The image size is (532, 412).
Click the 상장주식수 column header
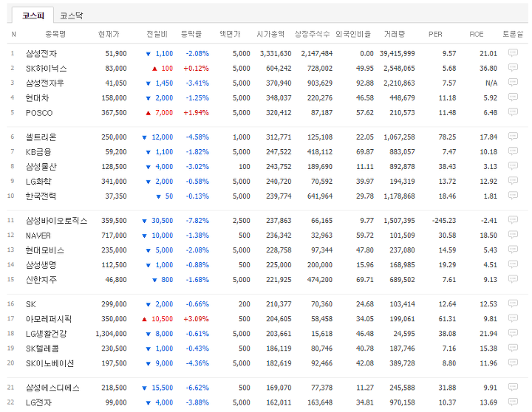312,34
